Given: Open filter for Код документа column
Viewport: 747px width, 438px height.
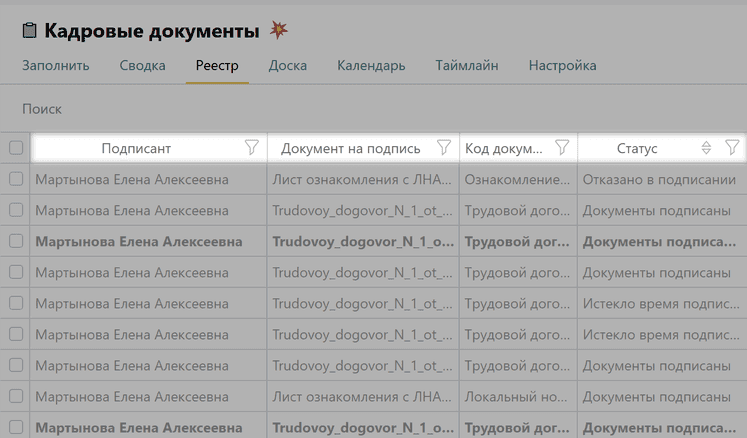Looking at the screenshot, I should click(562, 148).
